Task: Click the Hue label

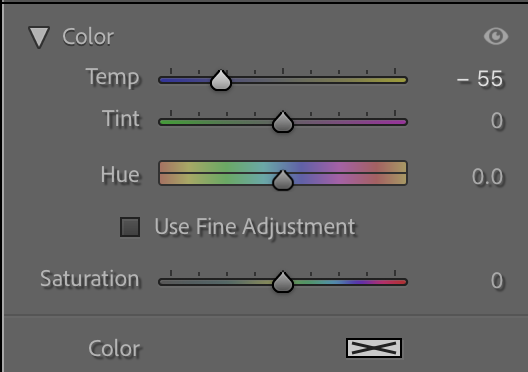Action: point(120,175)
